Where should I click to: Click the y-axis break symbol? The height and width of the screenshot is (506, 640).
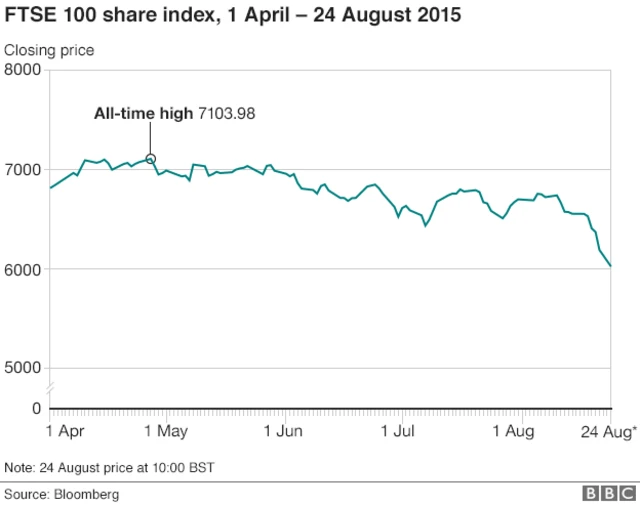click(x=49, y=388)
